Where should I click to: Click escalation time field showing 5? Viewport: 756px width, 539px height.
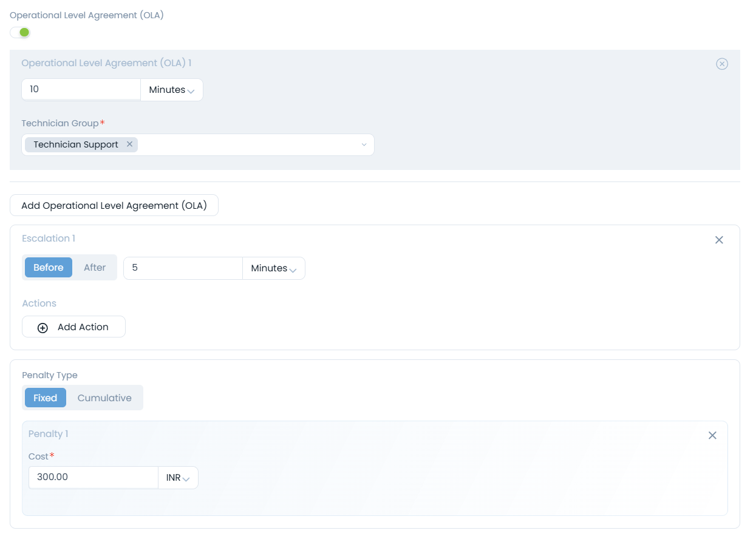(183, 268)
